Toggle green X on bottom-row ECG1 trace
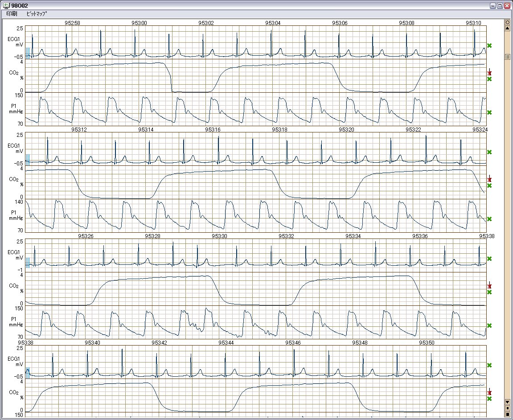 click(x=489, y=365)
